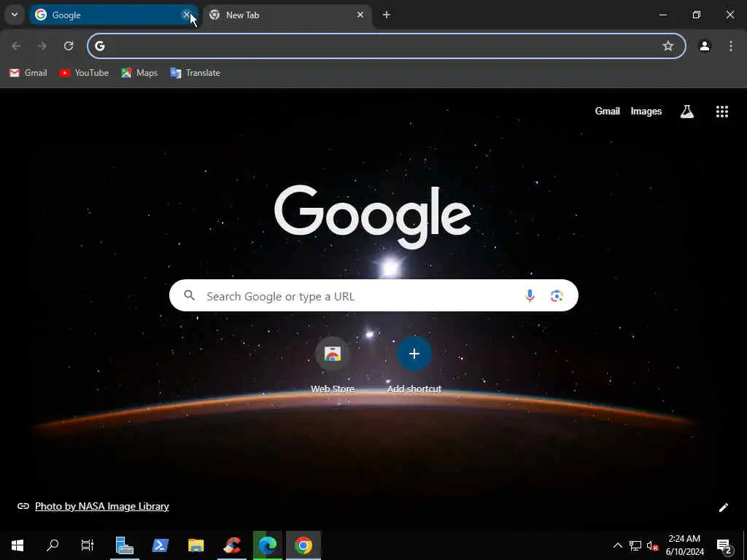Switch to Microsoft Edge on the taskbar

pyautogui.click(x=268, y=545)
